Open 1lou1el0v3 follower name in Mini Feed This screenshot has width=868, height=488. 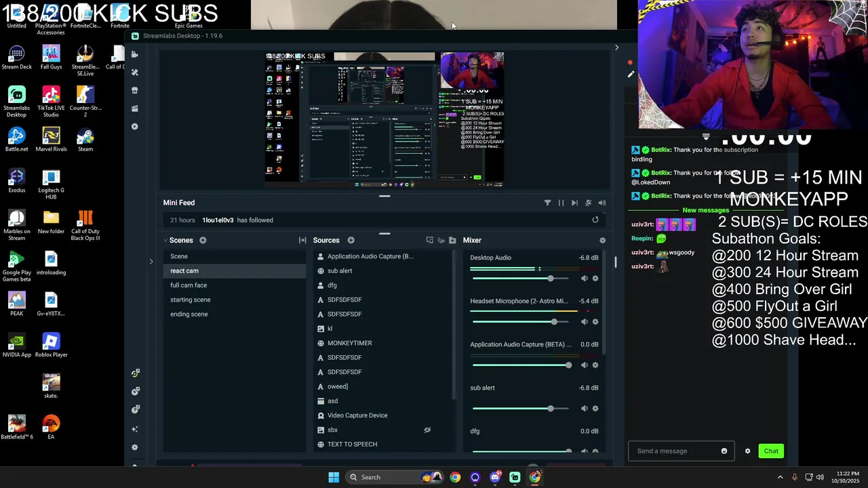[x=218, y=220]
